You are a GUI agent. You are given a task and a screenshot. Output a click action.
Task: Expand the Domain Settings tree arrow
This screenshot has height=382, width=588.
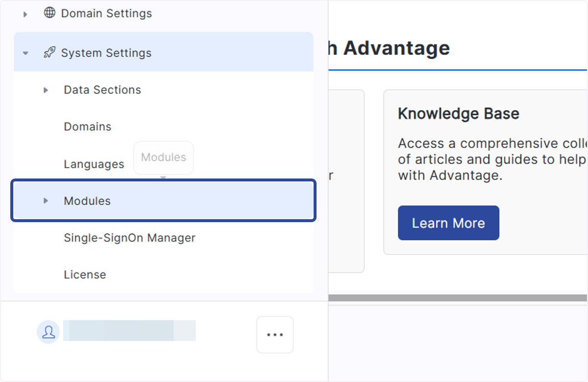[25, 14]
